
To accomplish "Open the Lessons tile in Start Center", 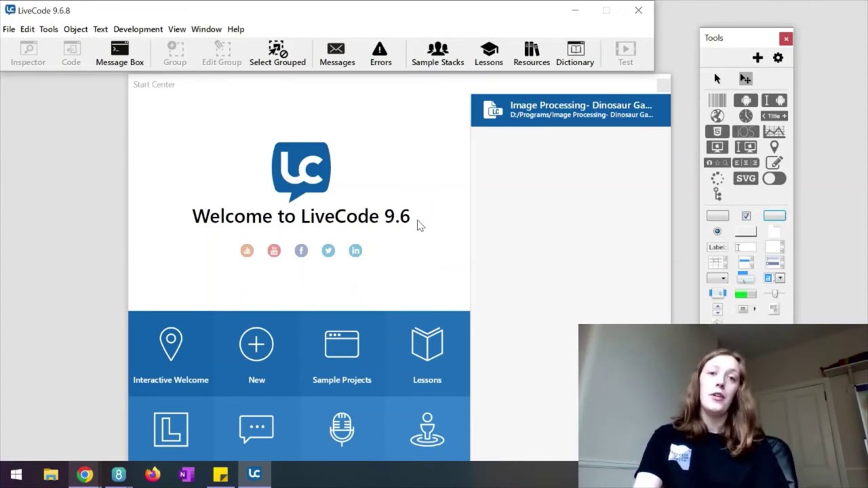I will [x=427, y=354].
